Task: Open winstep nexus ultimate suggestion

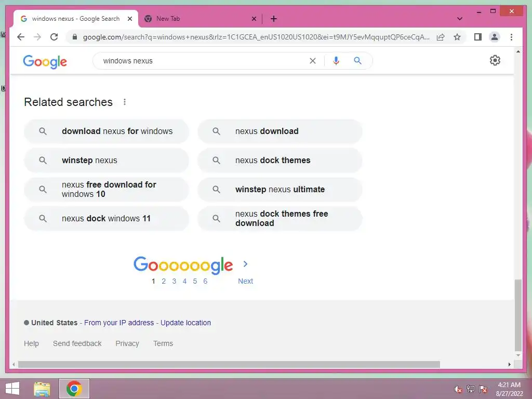Action: coord(280,189)
